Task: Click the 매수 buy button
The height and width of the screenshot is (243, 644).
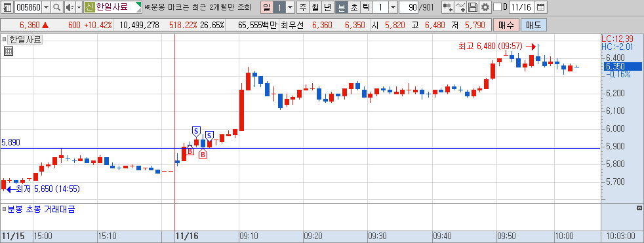Action: pos(506,25)
